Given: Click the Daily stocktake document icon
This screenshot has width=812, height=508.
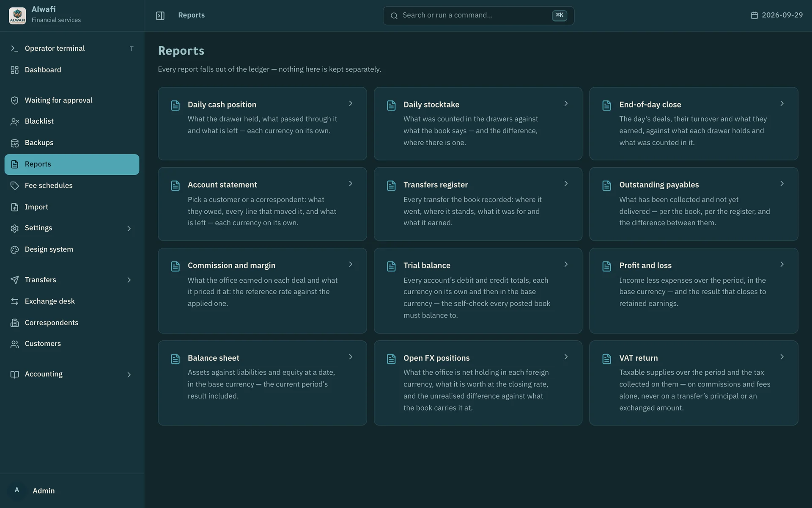Looking at the screenshot, I should pyautogui.click(x=391, y=105).
